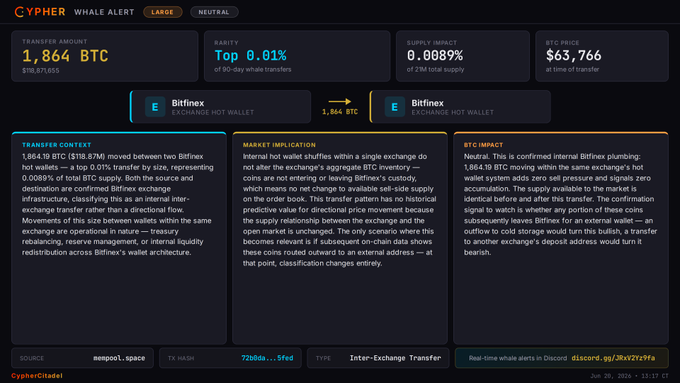Click the Market Implication paragraph text
The width and height of the screenshot is (680, 383).
(340, 210)
